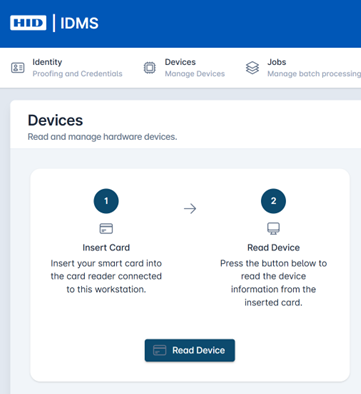Select the 'Read Device' step heading text
The height and width of the screenshot is (394, 361).
(273, 248)
